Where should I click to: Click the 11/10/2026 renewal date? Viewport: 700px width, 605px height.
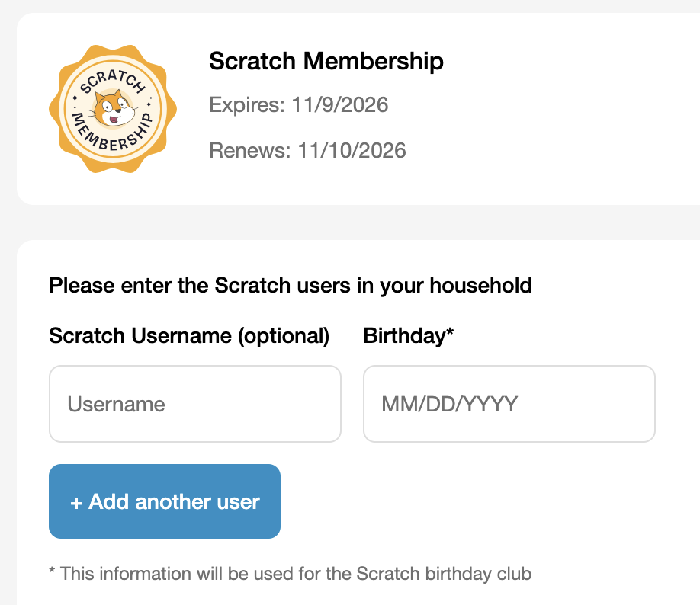[x=349, y=150]
